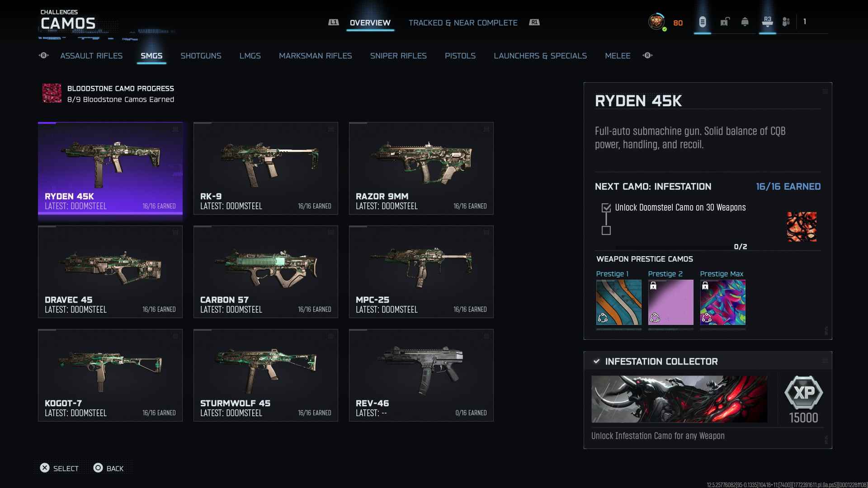Open the Shotguns weapon category tab

point(201,56)
